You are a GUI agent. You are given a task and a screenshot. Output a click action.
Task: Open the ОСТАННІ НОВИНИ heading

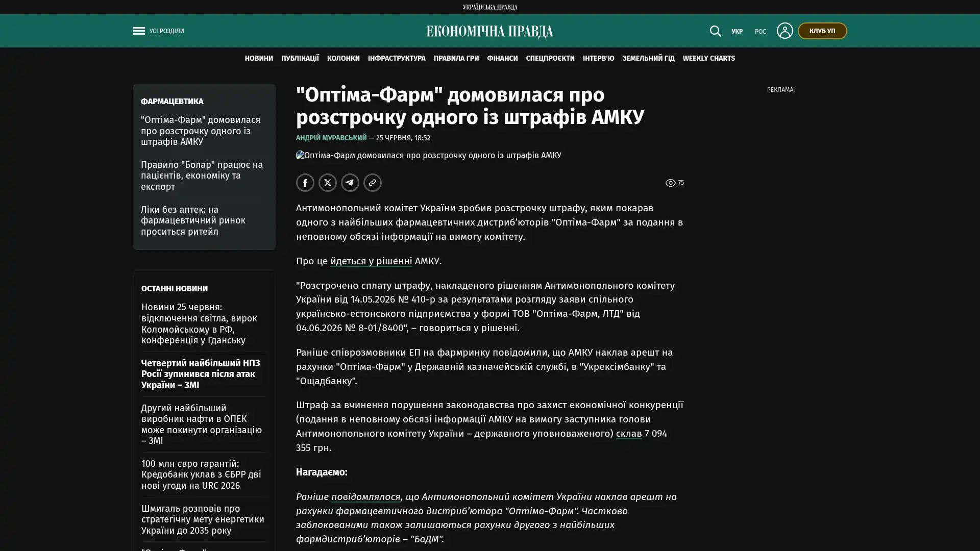[175, 289]
